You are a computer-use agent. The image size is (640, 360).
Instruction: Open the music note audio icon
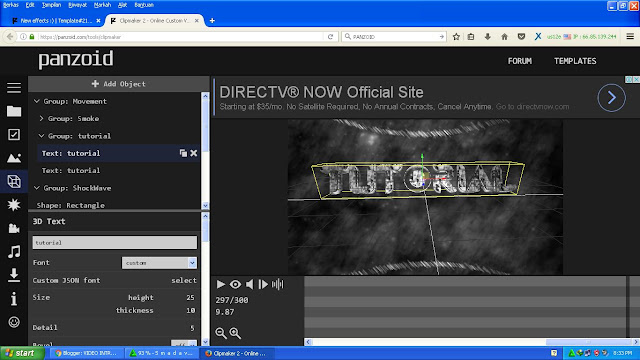14,251
